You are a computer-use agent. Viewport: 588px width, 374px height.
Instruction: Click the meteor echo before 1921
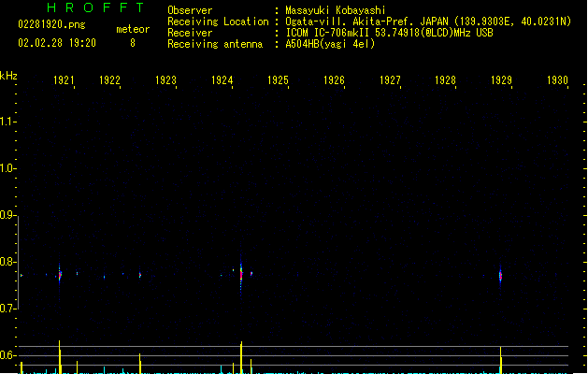point(60,275)
